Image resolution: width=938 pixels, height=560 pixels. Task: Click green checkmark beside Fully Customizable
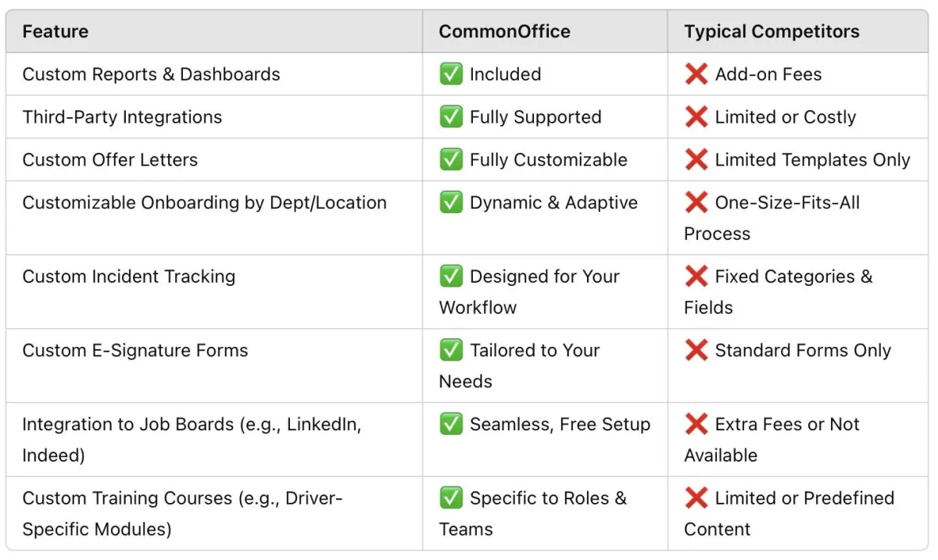451,160
